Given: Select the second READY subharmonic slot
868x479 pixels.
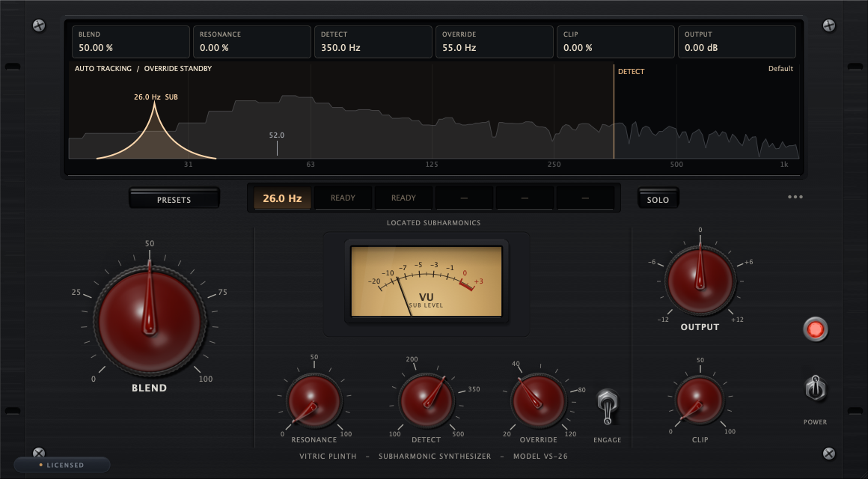Looking at the screenshot, I should point(403,198).
